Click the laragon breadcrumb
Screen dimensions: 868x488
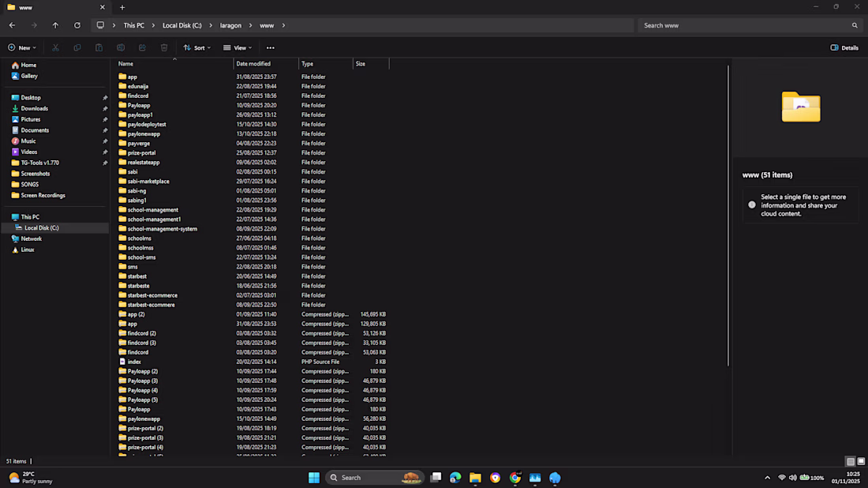point(231,25)
